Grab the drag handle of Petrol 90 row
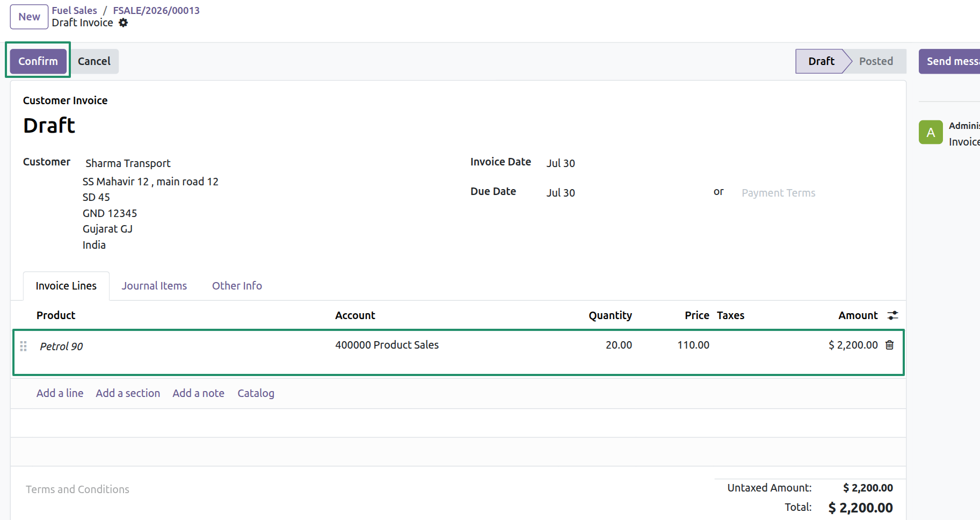The width and height of the screenshot is (980, 520). click(x=23, y=346)
